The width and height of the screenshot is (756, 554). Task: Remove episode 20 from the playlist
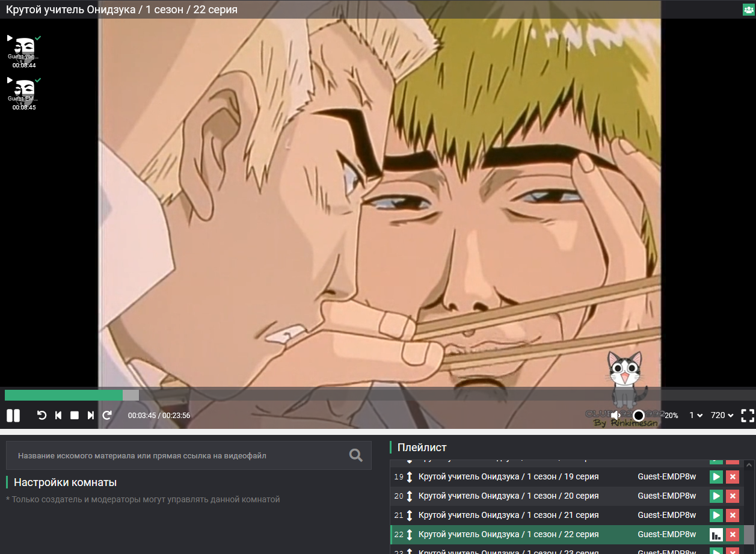(x=733, y=496)
